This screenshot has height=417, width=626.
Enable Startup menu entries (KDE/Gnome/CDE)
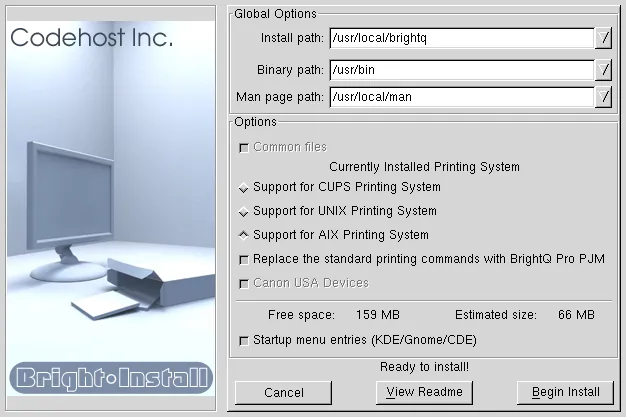(244, 341)
